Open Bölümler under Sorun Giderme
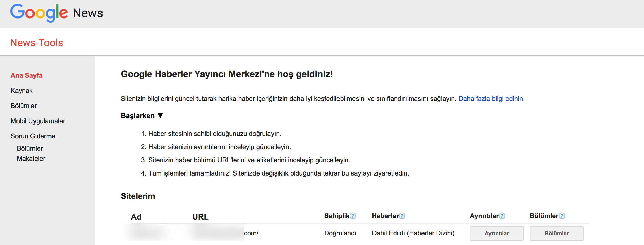The width and height of the screenshot is (644, 245). (x=30, y=148)
